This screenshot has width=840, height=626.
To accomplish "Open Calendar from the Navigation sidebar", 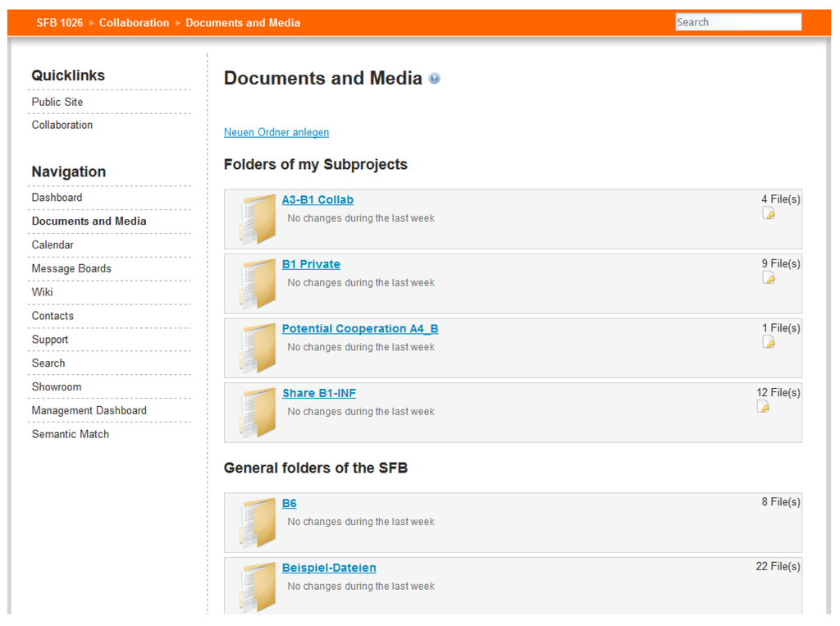I will (x=52, y=244).
